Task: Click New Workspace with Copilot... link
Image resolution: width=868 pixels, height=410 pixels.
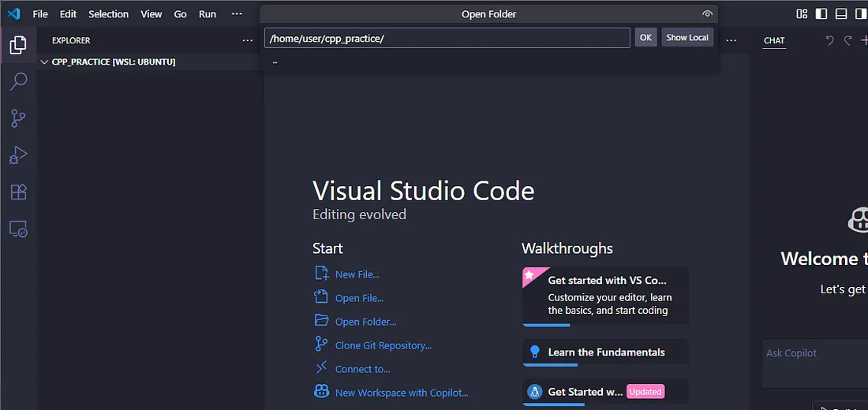Action: [x=402, y=393]
